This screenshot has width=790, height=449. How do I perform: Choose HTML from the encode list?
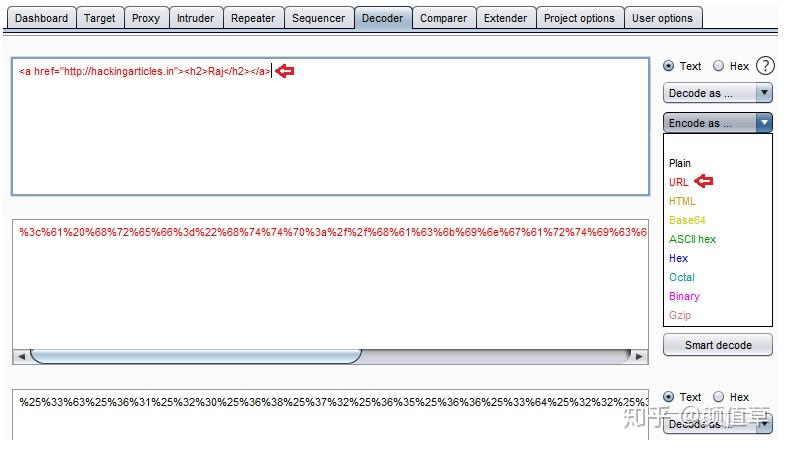pyautogui.click(x=682, y=201)
